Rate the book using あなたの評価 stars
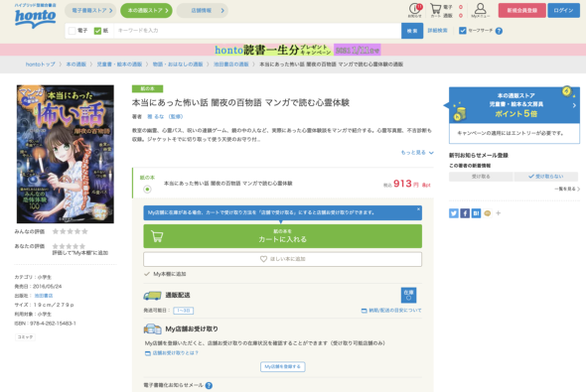Viewport: 586px width, 392px height. click(69, 246)
